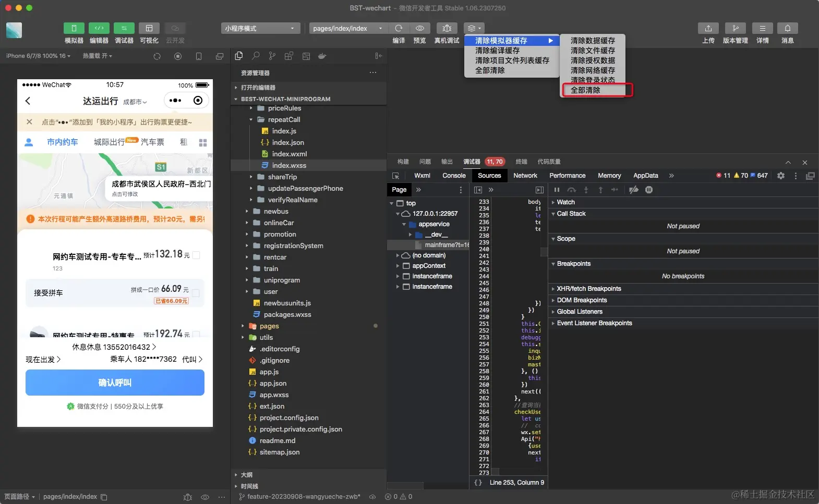This screenshot has height=504, width=819.
Task: Select 清除文件缓存 menu item
Action: tap(593, 51)
